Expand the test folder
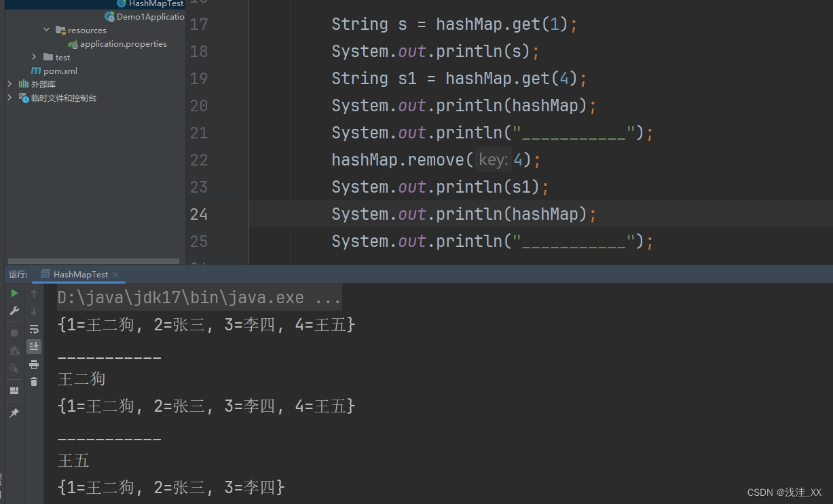This screenshot has width=833, height=504. click(34, 57)
